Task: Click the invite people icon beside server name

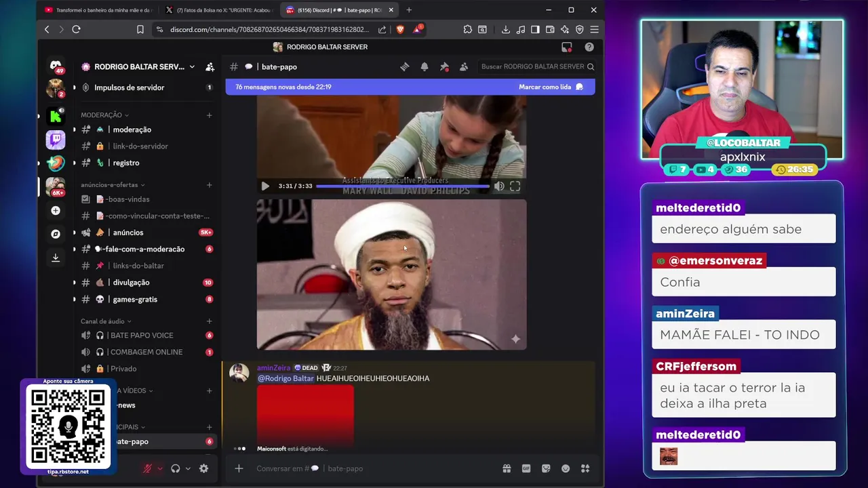Action: (210, 66)
